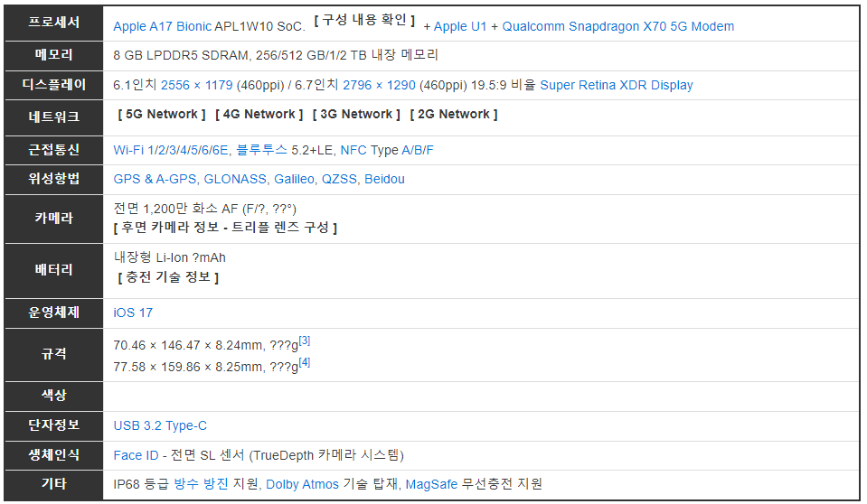867x504 pixels.
Task: Open the QZSS link
Action: tap(340, 179)
